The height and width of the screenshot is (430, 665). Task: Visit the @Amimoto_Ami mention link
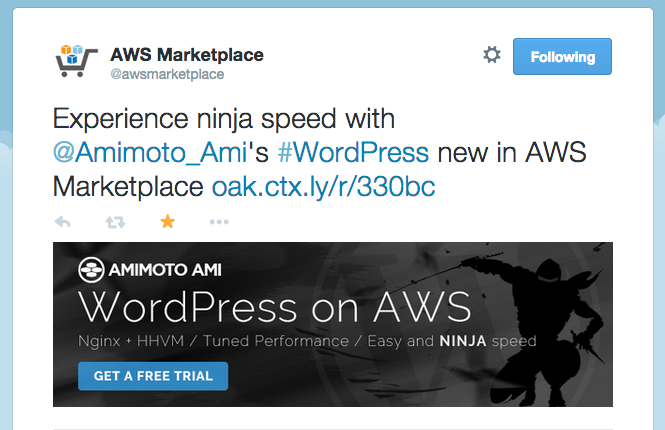tap(150, 152)
